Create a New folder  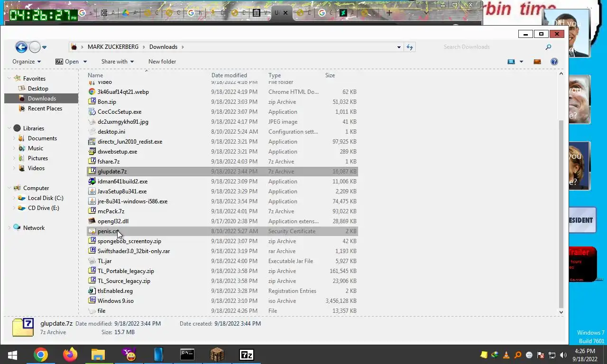[162, 62]
